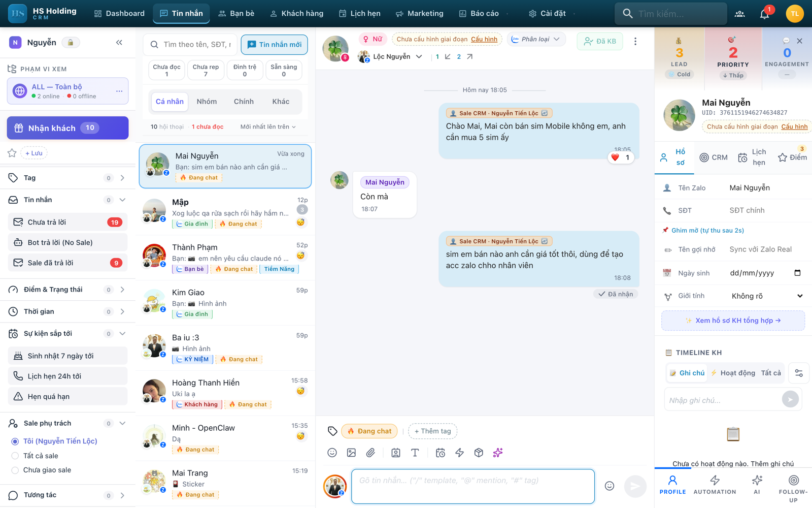The height and width of the screenshot is (508, 812).
Task: Open the Lộc Nguyễn account dropdown
Action: [x=391, y=57]
